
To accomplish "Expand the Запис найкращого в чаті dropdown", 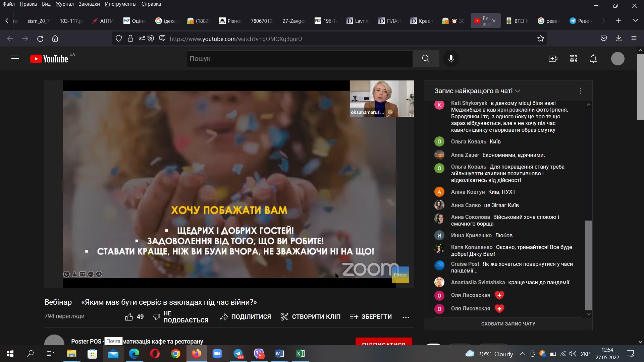I will pyautogui.click(x=477, y=91).
